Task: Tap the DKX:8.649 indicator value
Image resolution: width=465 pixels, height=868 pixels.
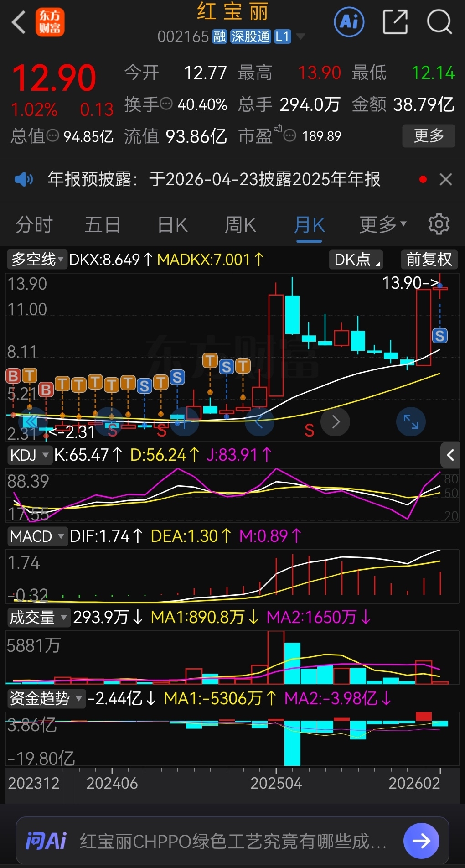Action: point(111,260)
